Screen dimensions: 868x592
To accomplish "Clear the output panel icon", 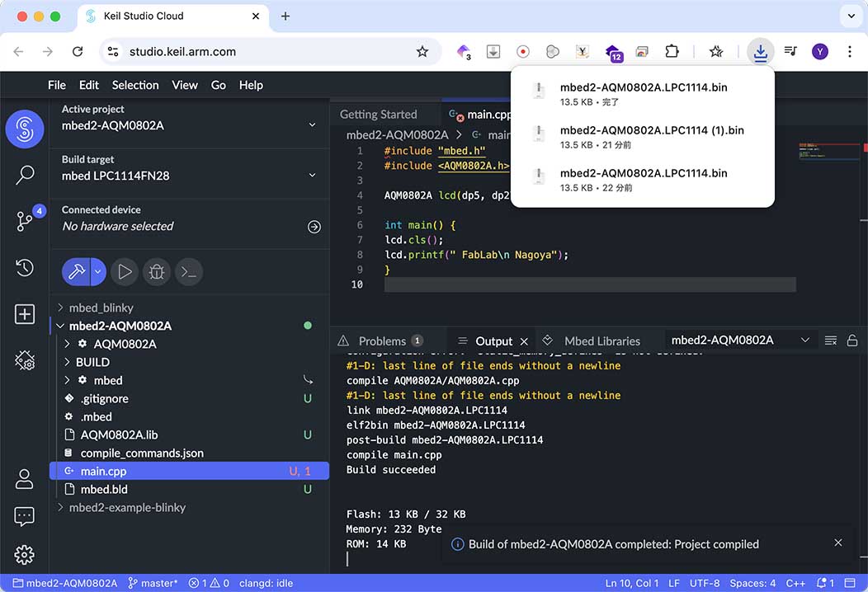I will [830, 341].
